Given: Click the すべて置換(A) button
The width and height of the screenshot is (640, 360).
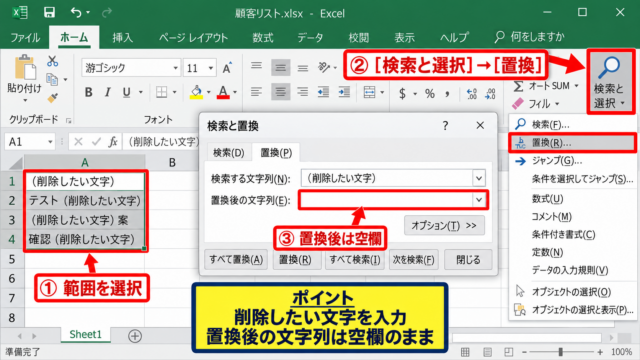Looking at the screenshot, I should (x=236, y=260).
